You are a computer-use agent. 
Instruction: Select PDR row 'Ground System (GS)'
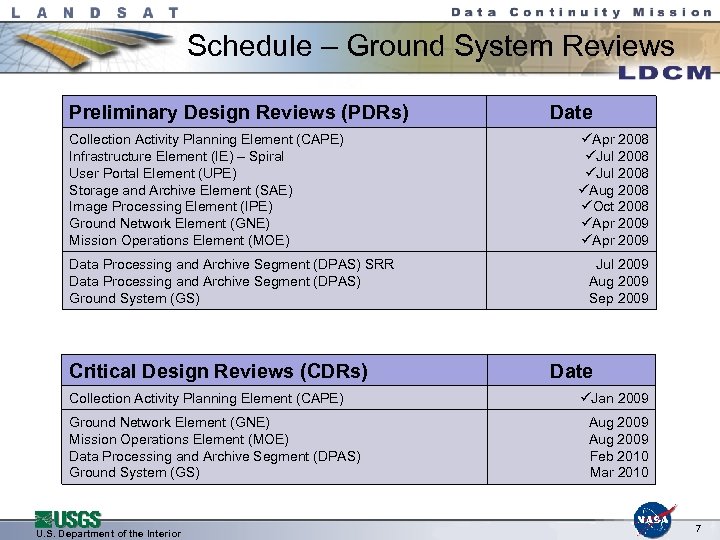134,298
